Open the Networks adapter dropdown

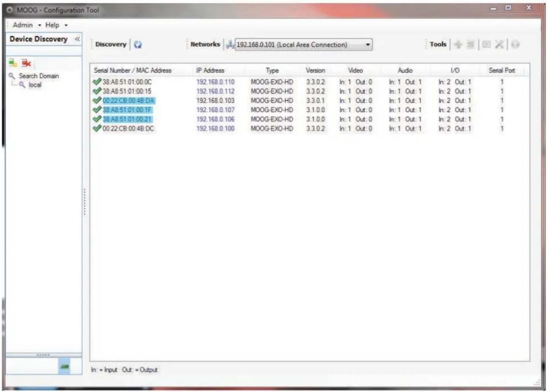(368, 44)
